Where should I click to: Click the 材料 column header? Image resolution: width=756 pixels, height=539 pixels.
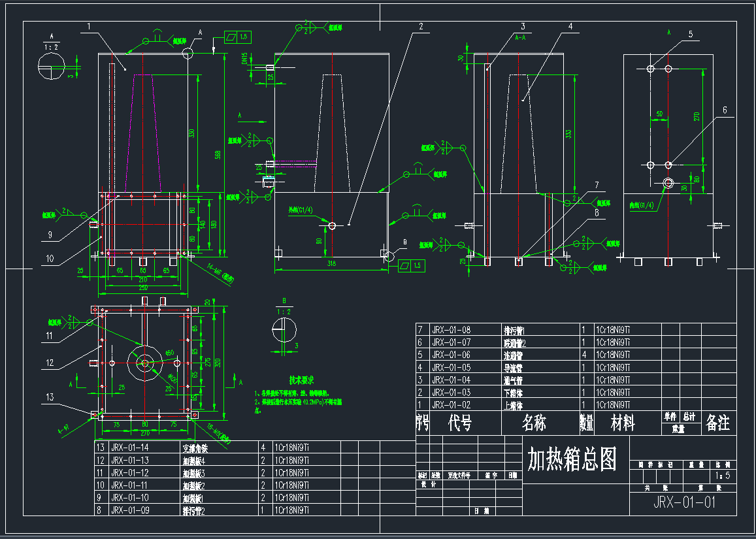[622, 424]
